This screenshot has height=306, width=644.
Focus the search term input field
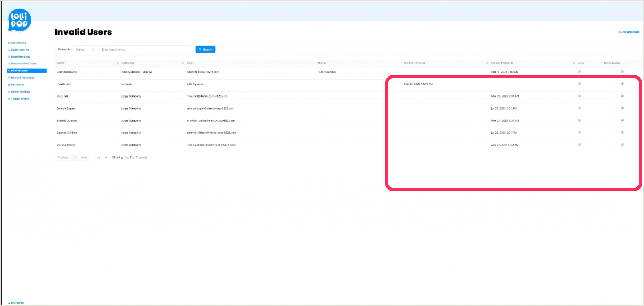(146, 49)
